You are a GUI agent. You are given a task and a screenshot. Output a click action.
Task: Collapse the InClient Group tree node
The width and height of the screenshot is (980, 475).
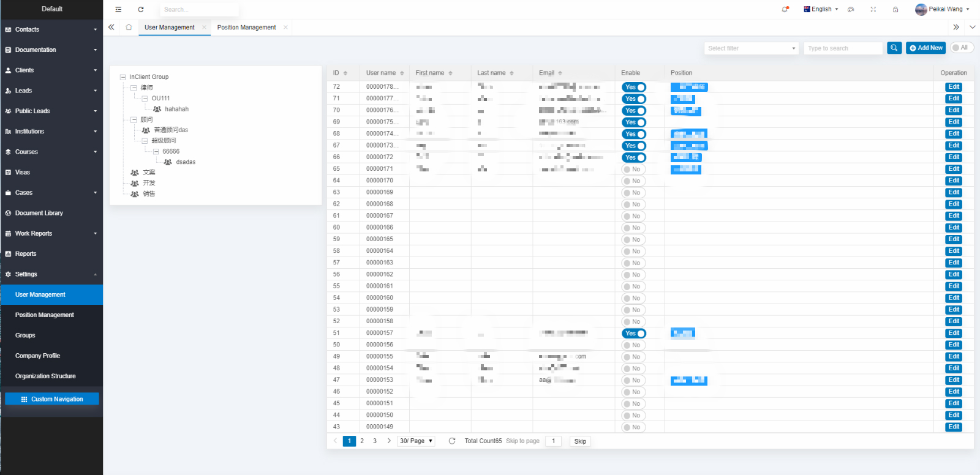123,77
